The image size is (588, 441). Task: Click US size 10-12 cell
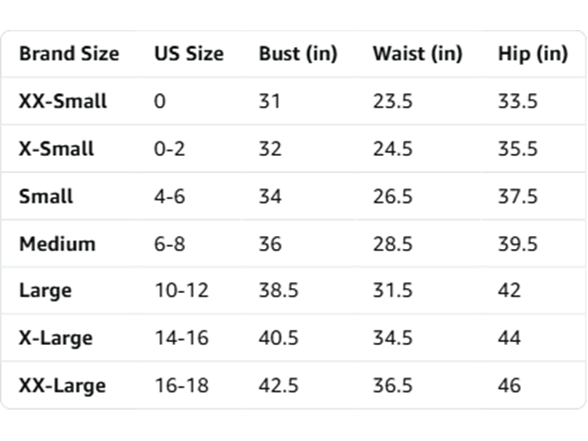(x=182, y=291)
